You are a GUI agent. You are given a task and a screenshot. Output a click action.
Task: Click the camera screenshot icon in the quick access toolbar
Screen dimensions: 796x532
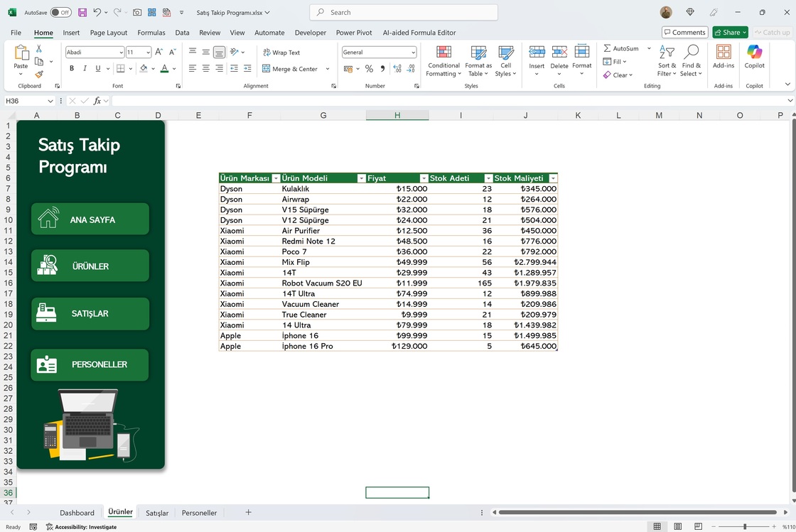tap(137, 12)
